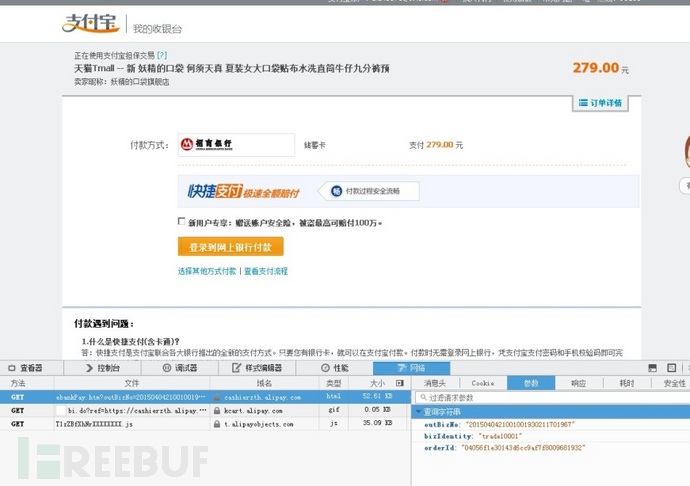
Task: Select the bi.do?ref=https GET request row
Action: click(205, 410)
